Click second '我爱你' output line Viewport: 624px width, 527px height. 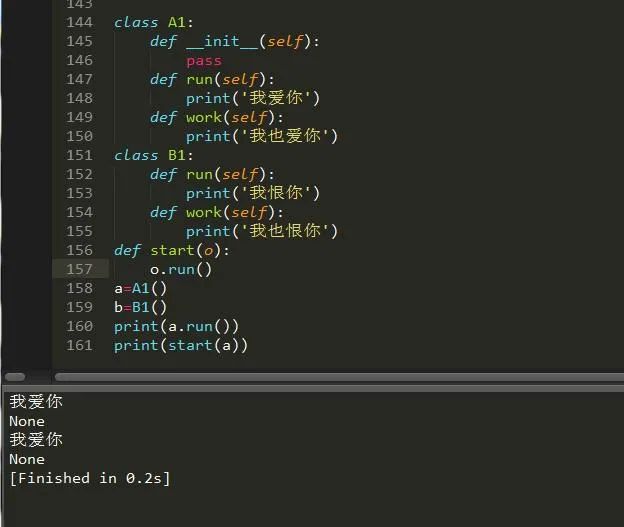pyautogui.click(x=36, y=440)
